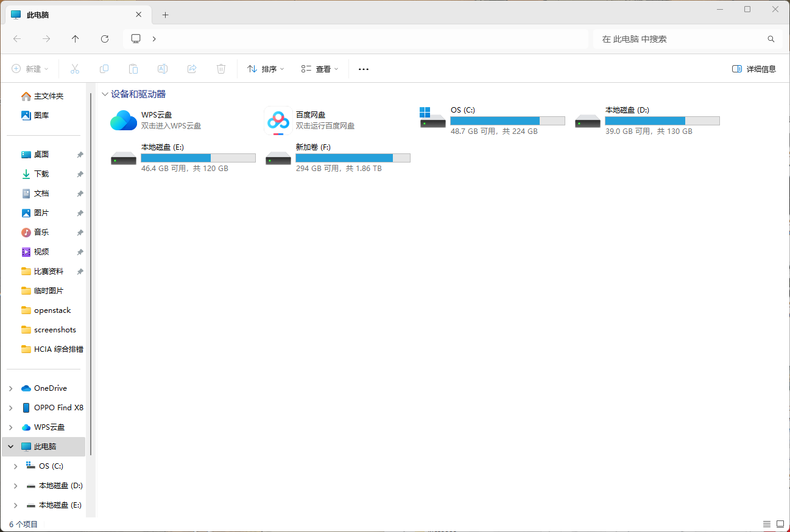Add a new tab with plus button
The height and width of the screenshot is (532, 790).
165,15
